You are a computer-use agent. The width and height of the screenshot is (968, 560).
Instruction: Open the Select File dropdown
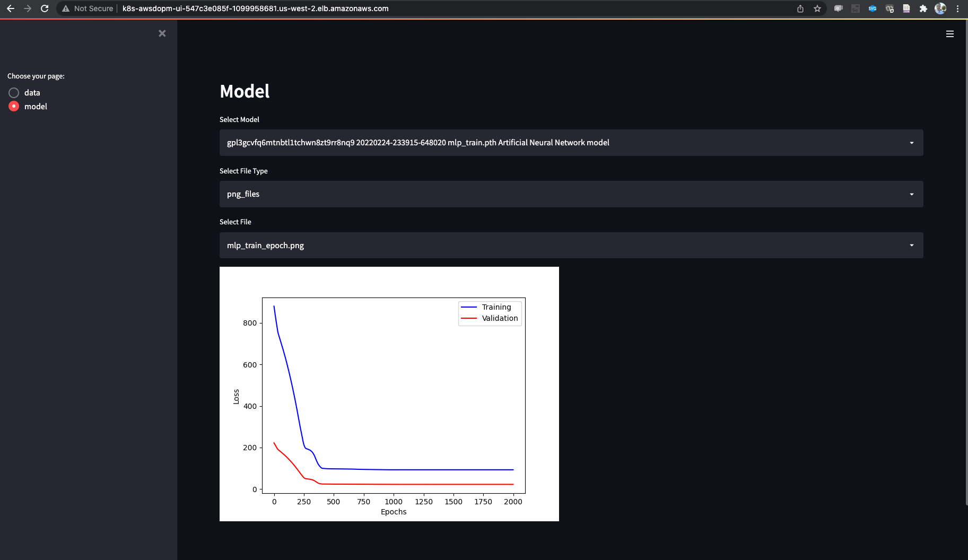(571, 246)
